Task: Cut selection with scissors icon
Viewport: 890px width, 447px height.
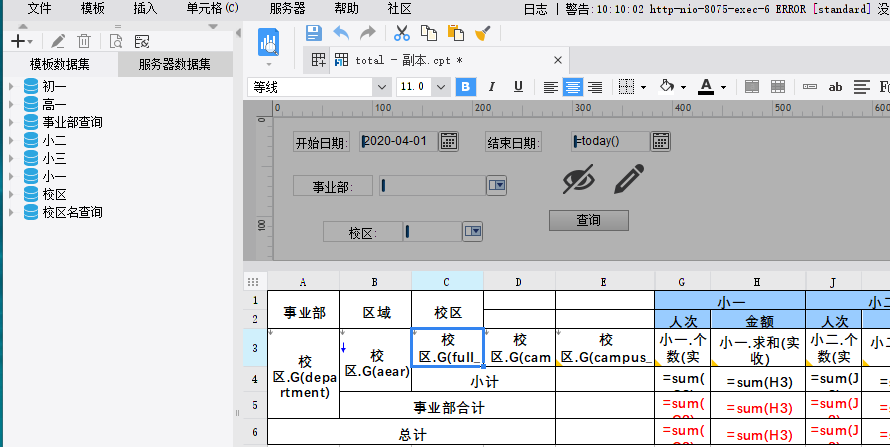Action: [x=402, y=33]
